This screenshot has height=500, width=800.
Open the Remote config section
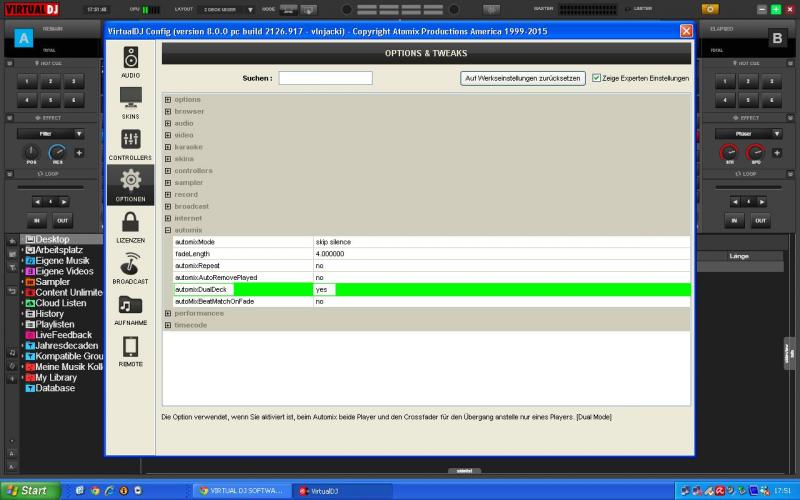tap(131, 351)
